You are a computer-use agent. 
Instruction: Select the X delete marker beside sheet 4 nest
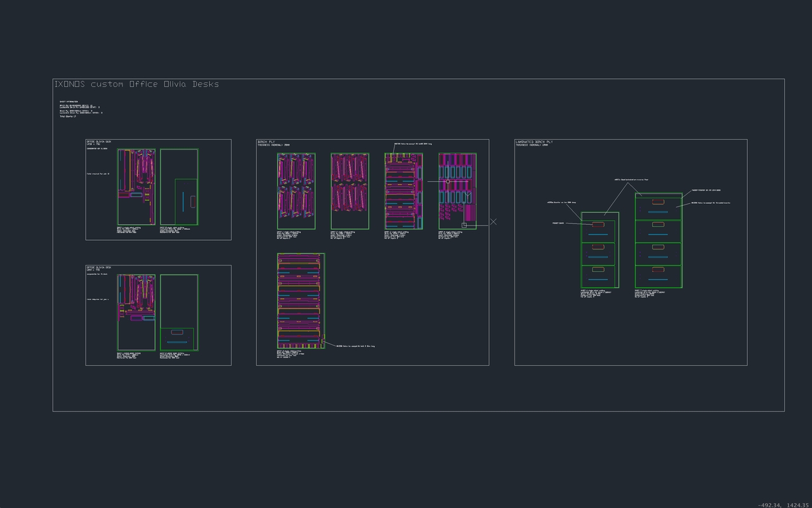click(494, 222)
